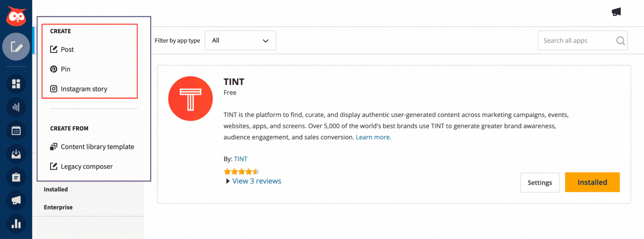Screen dimensions: 644x239
Task: Open the megaphone sidebar icon
Action: tap(16, 200)
